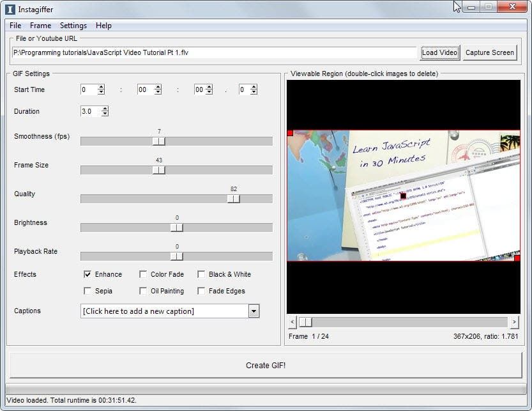Click the 'Click here to add a new caption' field
Screen dimensions: 532x411
coord(165,311)
